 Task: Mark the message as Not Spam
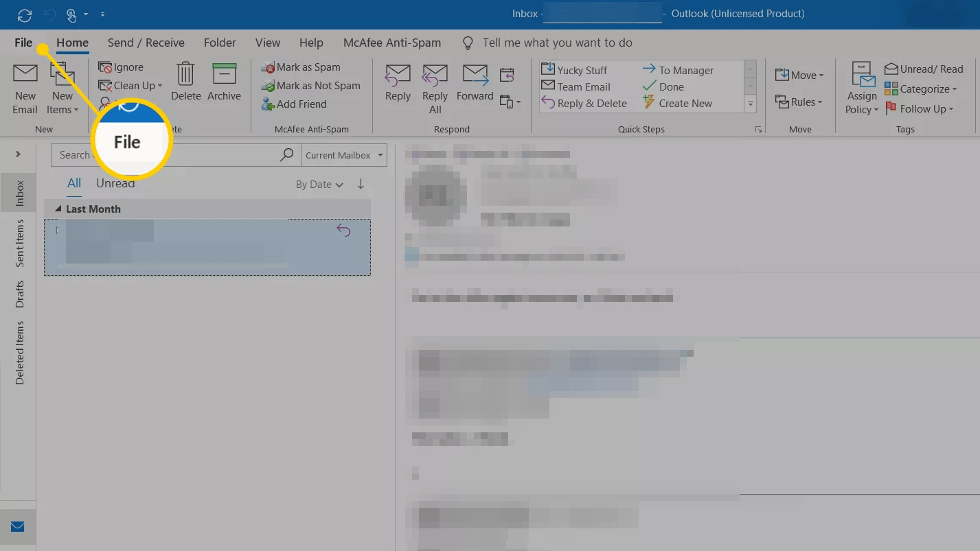click(310, 86)
